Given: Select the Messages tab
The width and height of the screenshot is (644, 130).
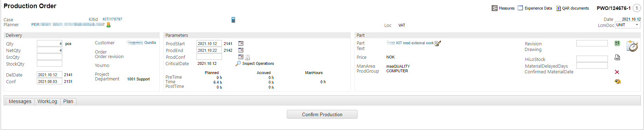Looking at the screenshot, I should tap(20, 102).
